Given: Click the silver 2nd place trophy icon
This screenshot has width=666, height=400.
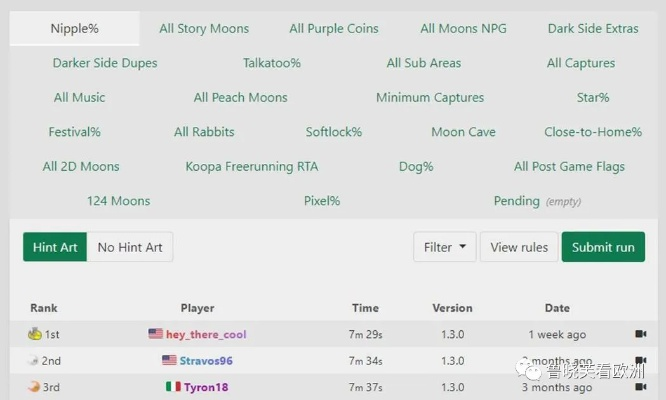Looking at the screenshot, I should pos(34,360).
